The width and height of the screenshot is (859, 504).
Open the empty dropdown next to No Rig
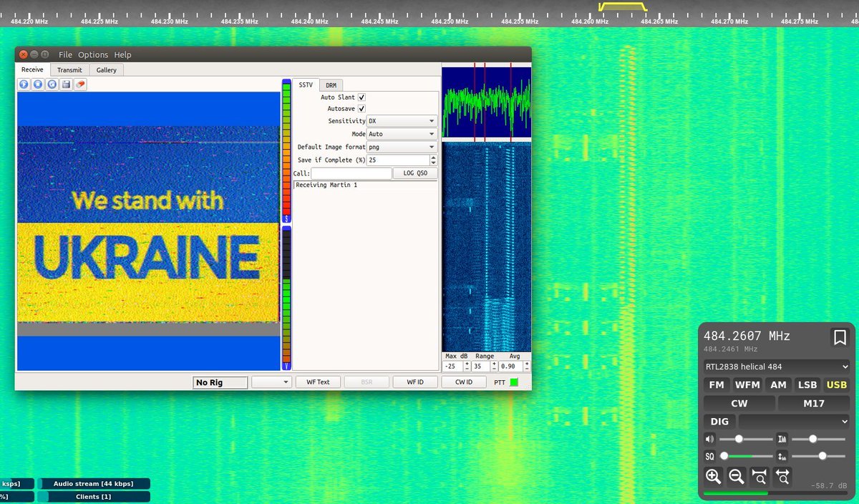pyautogui.click(x=271, y=382)
